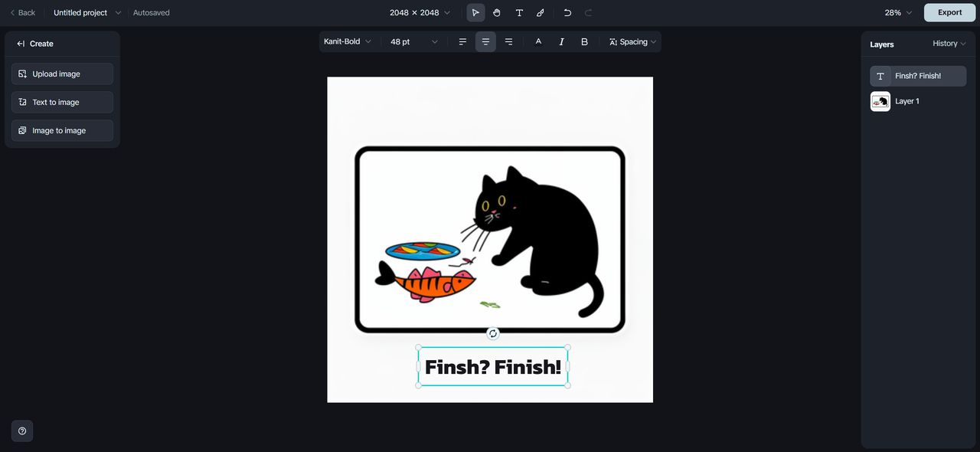Click the Text to image icon
980x452 pixels.
point(23,102)
